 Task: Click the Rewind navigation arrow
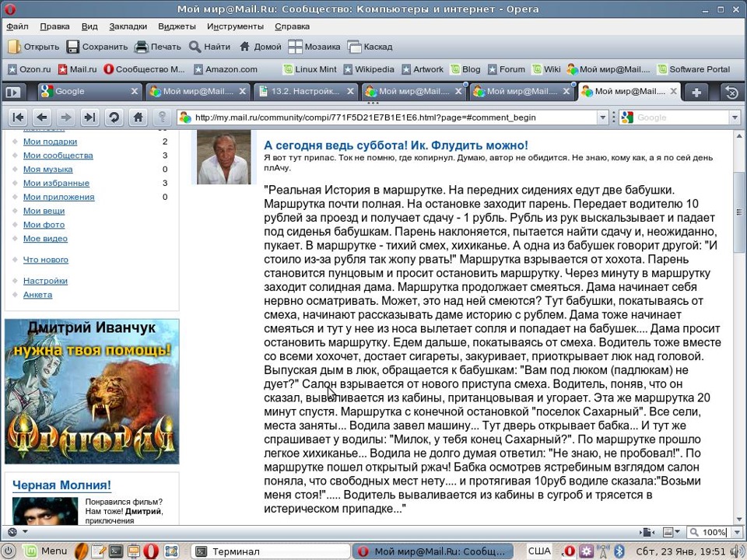click(x=18, y=117)
